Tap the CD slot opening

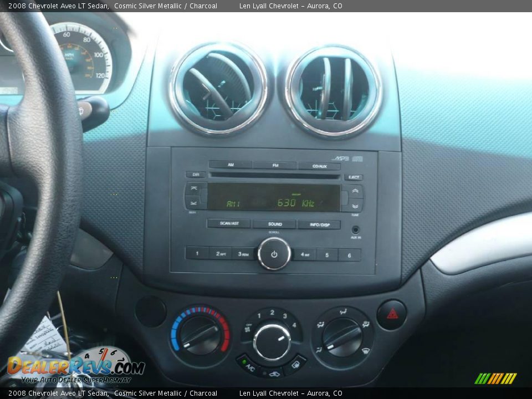(x=275, y=176)
